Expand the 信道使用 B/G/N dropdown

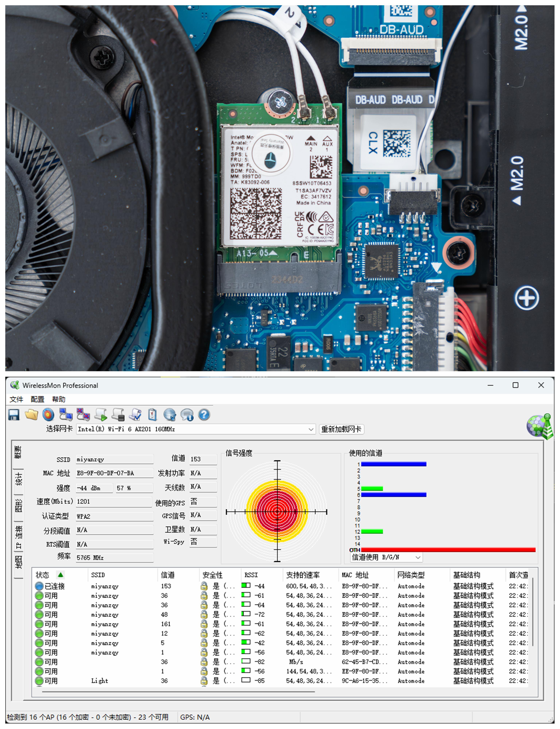(x=418, y=558)
